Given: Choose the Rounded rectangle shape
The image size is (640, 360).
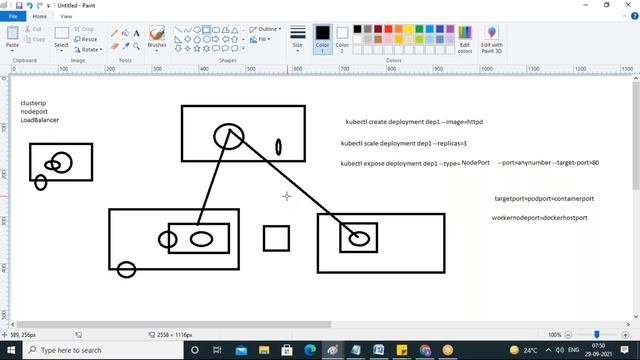Looking at the screenshot, I should [x=216, y=30].
